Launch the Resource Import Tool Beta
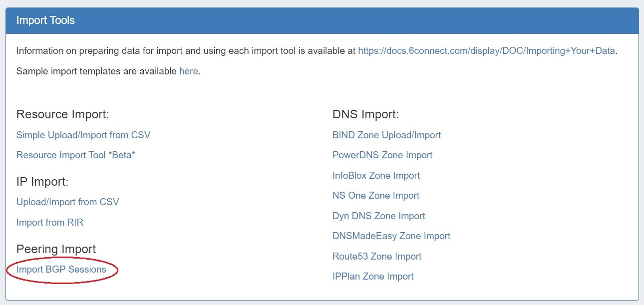The height and width of the screenshot is (305, 644). (76, 155)
